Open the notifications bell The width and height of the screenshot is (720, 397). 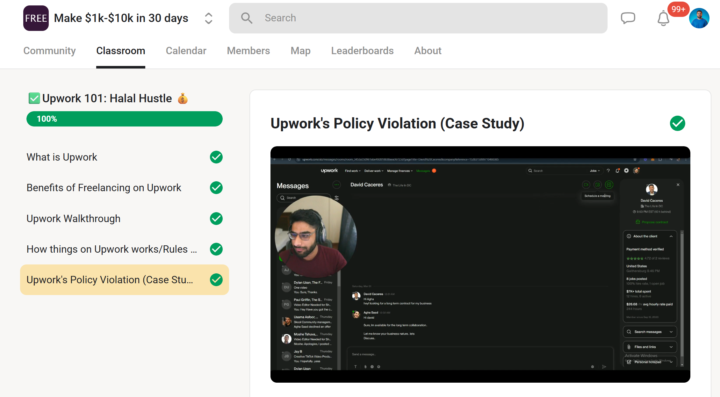(663, 18)
